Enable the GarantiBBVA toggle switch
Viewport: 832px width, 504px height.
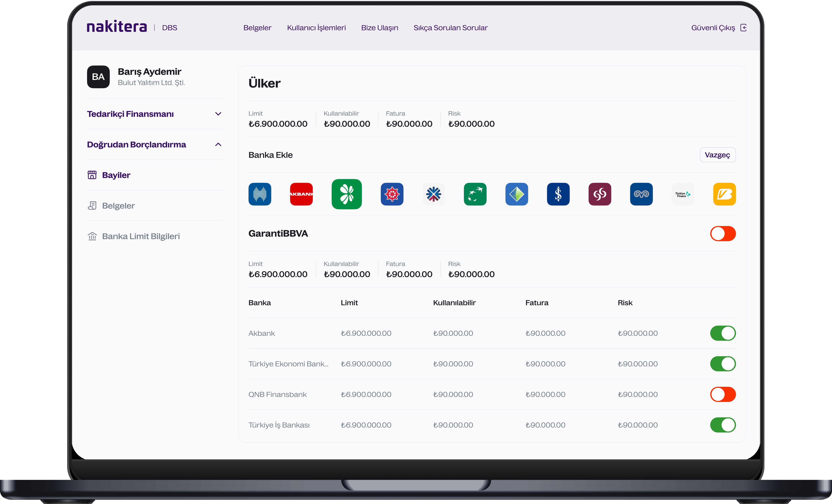[723, 234]
